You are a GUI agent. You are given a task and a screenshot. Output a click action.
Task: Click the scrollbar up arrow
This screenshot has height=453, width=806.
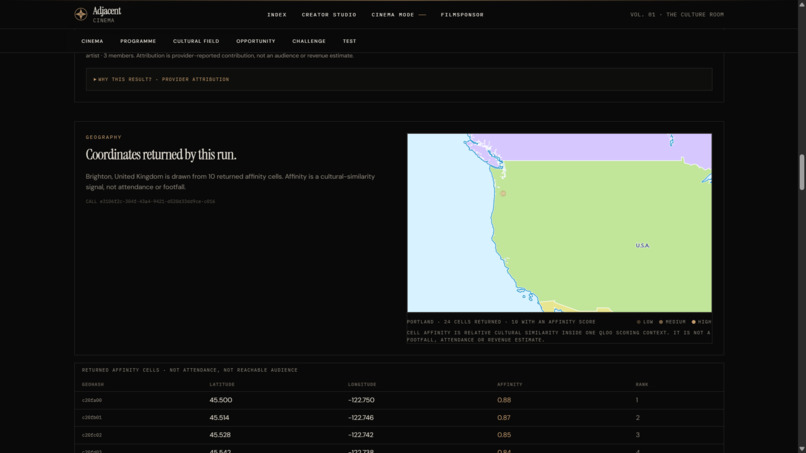click(801, 4)
